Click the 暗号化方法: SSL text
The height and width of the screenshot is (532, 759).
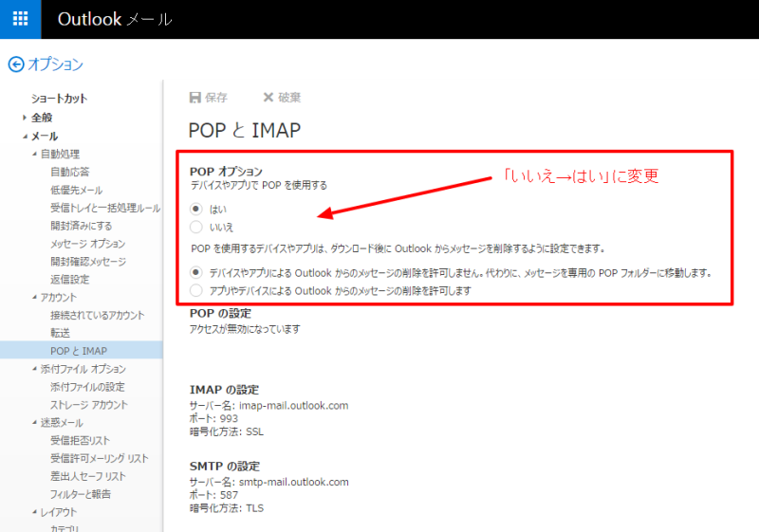coord(227,431)
